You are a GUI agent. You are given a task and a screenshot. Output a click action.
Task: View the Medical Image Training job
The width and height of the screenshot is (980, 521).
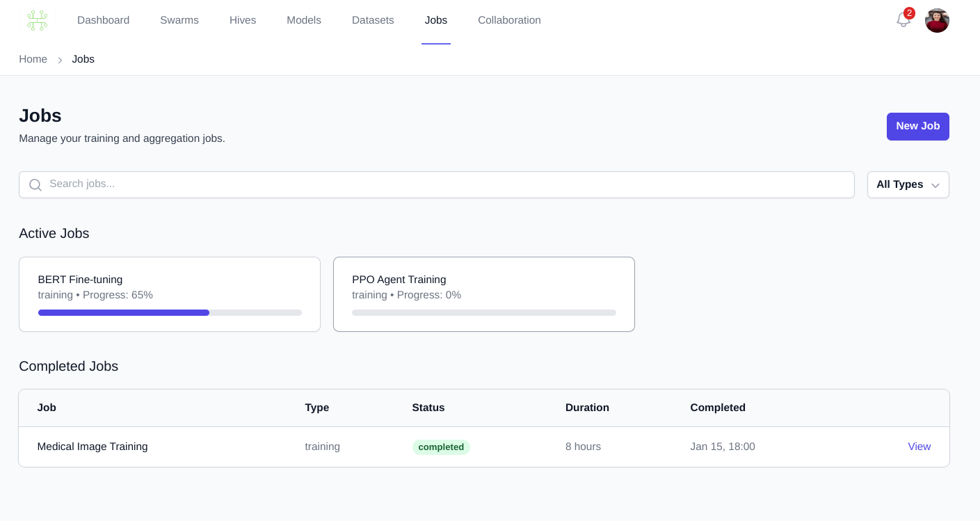[918, 447]
